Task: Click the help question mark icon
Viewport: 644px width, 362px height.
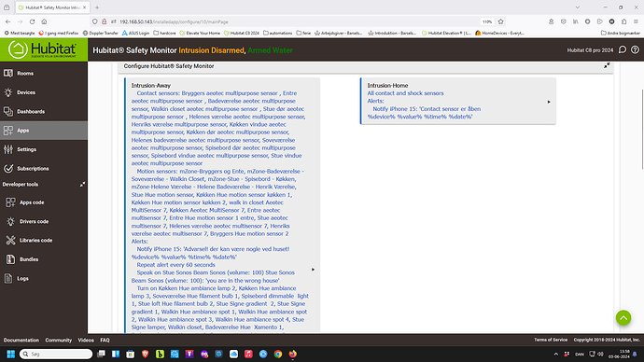Action: click(635, 50)
